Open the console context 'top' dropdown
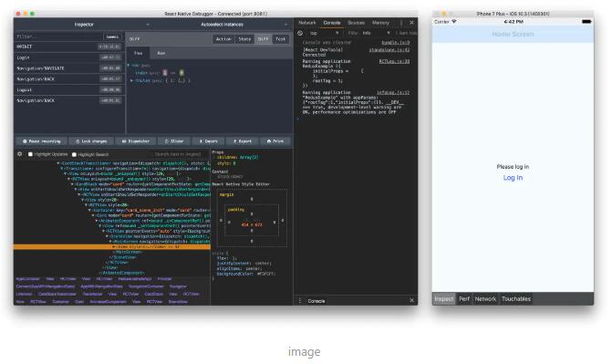The image size is (612, 364). (324, 33)
